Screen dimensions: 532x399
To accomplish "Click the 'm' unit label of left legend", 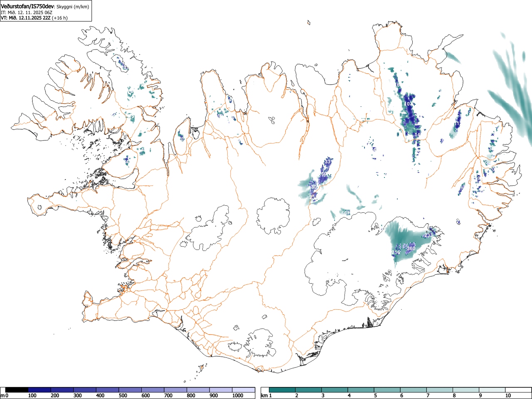I will (2, 396).
